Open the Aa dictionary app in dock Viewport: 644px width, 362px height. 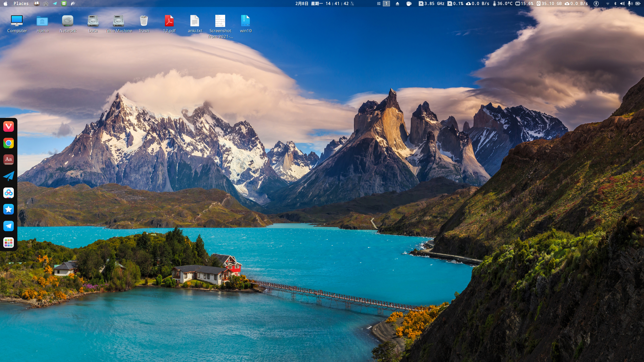9,159
